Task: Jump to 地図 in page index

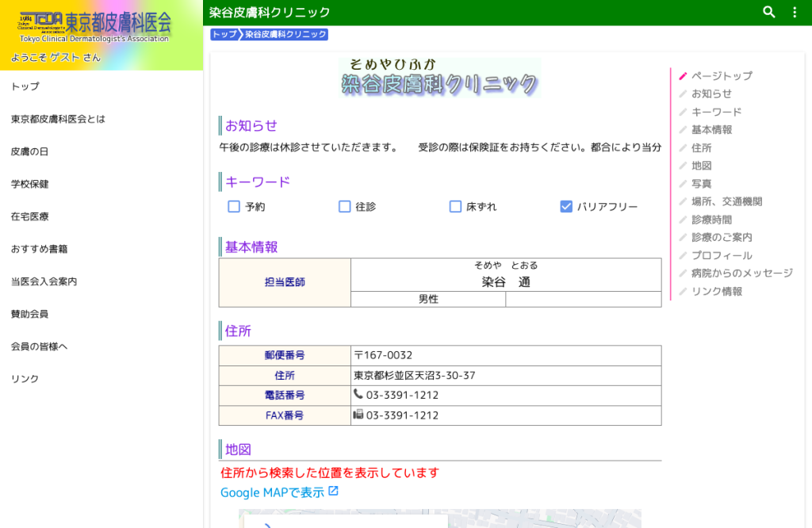Action: (x=702, y=166)
